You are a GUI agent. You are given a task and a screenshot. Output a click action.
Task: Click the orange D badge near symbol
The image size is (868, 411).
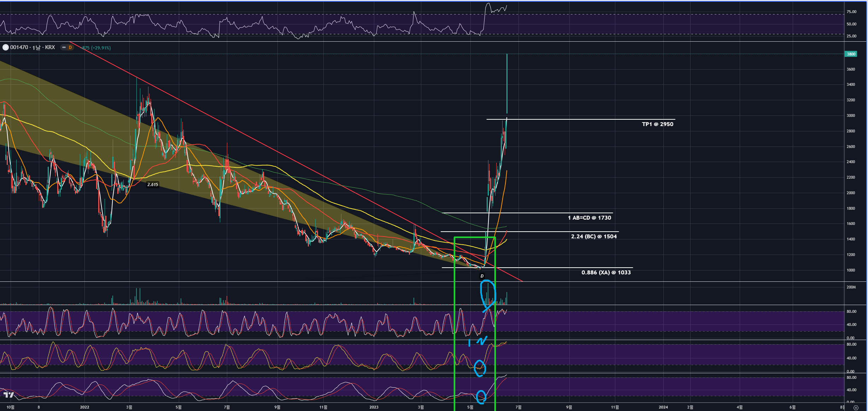click(70, 47)
